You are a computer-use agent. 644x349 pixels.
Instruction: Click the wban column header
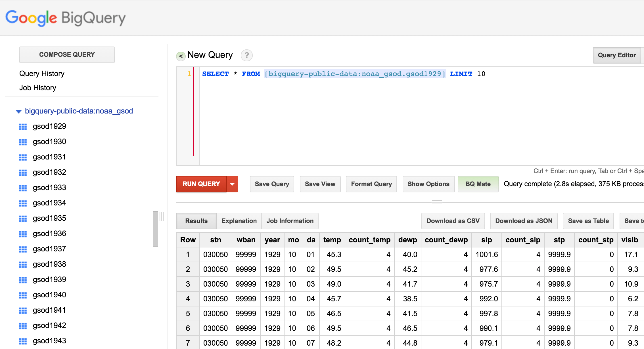click(x=246, y=240)
